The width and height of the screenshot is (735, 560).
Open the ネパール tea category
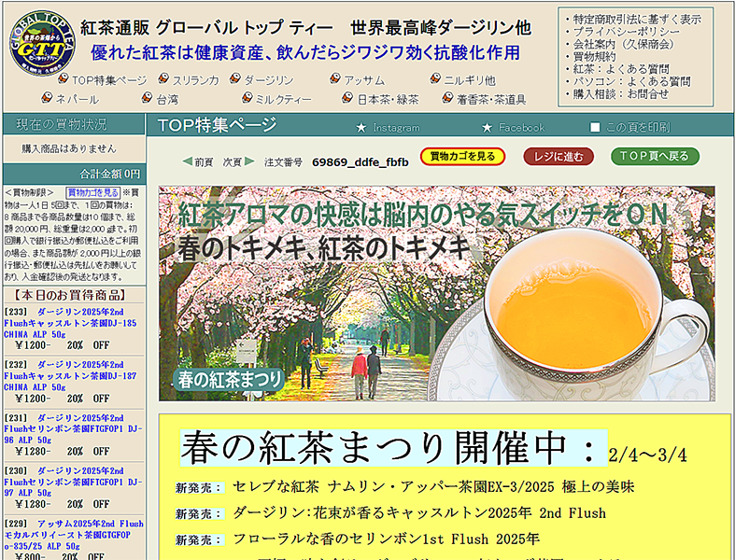[78, 99]
